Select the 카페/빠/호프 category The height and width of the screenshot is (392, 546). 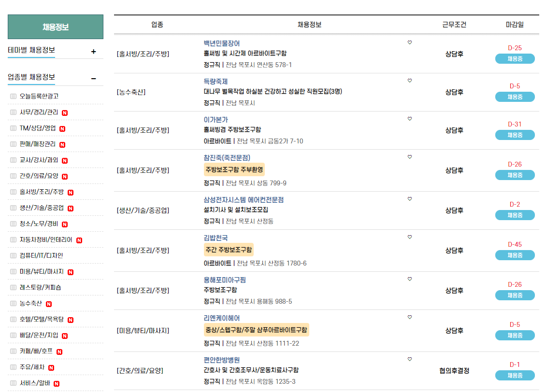(x=36, y=351)
